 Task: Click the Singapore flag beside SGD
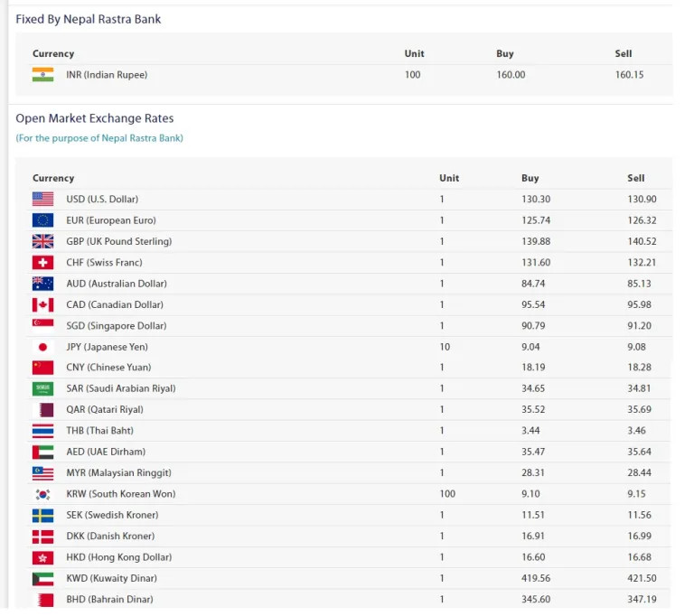point(43,326)
